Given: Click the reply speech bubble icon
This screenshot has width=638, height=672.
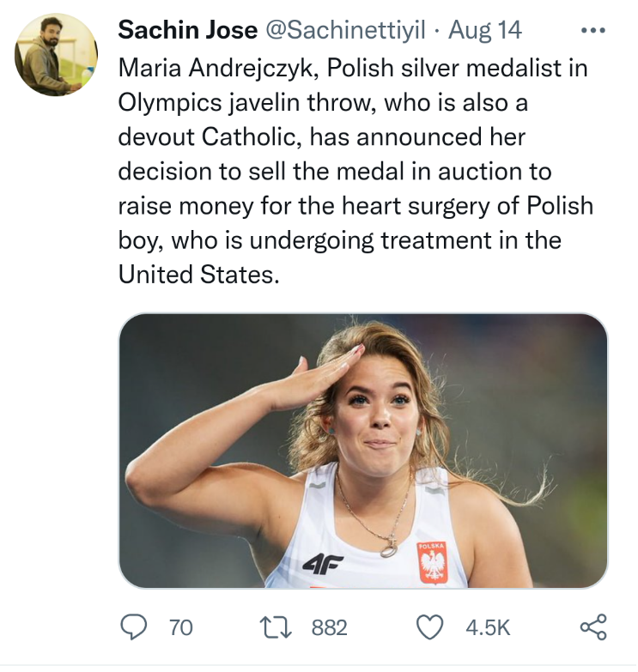Looking at the screenshot, I should pyautogui.click(x=133, y=627).
